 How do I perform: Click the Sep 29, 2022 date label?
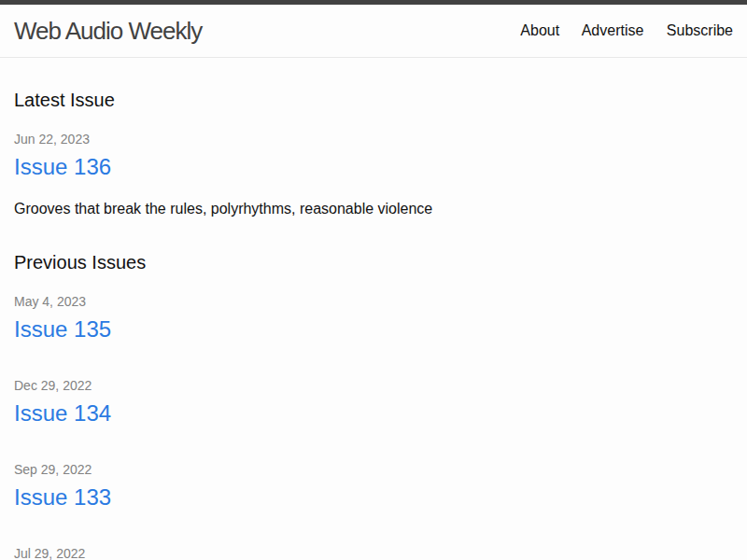click(53, 469)
